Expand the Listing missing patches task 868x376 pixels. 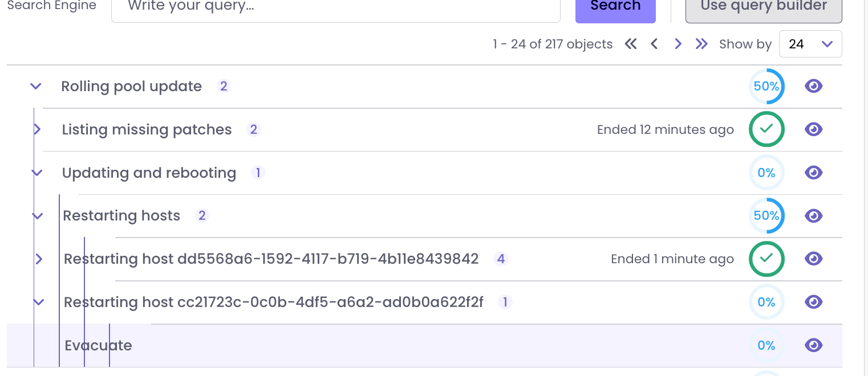[38, 129]
